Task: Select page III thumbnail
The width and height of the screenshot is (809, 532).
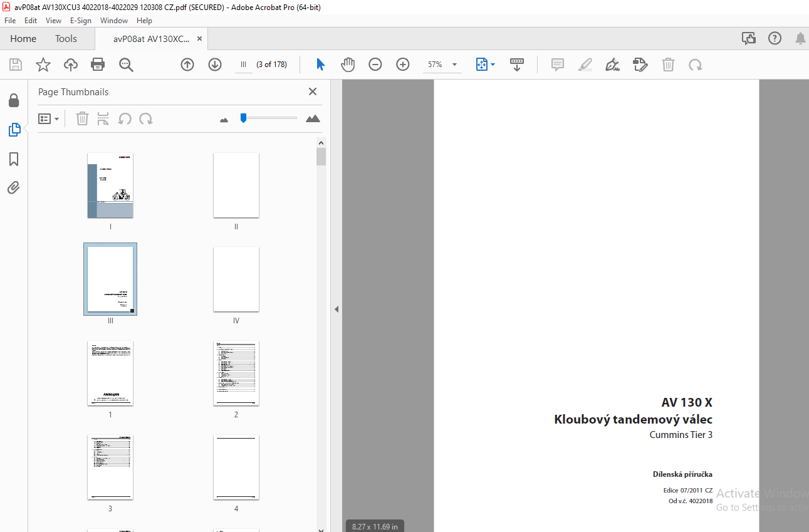Action: 110,279
